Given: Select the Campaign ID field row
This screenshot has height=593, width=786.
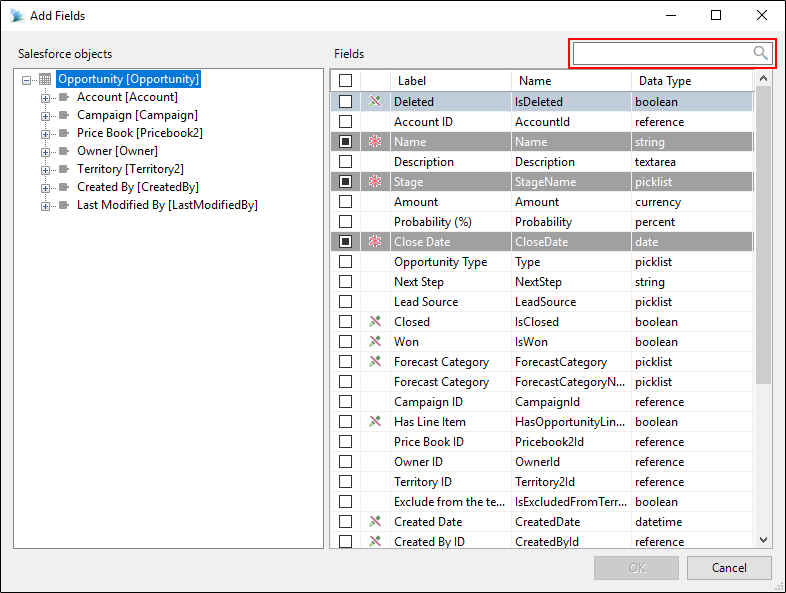Looking at the screenshot, I should coord(542,402).
